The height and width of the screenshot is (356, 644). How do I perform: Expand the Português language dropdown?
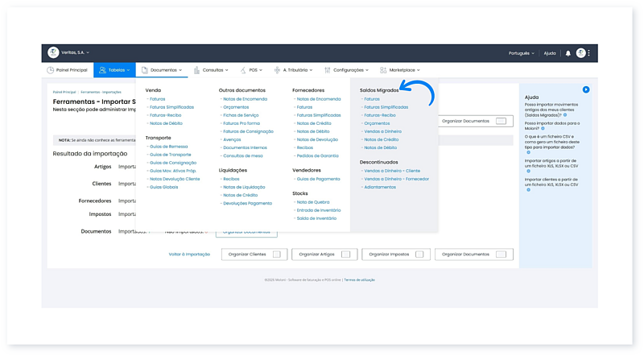click(522, 53)
